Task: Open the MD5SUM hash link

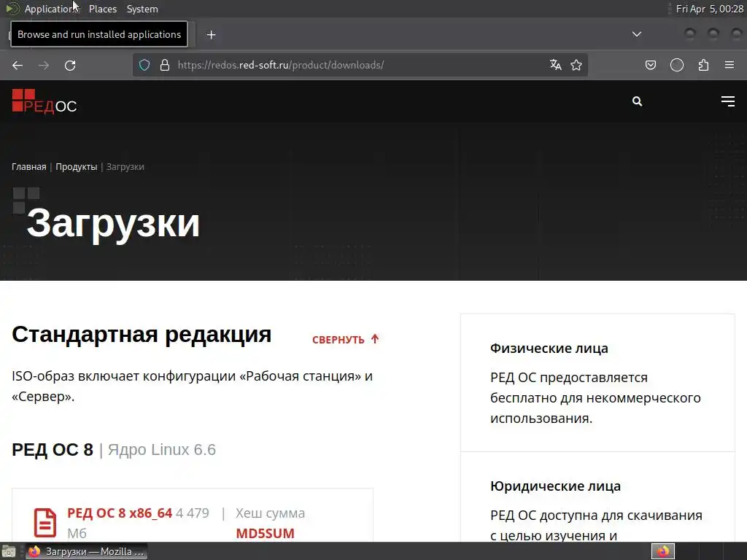Action: (x=265, y=533)
